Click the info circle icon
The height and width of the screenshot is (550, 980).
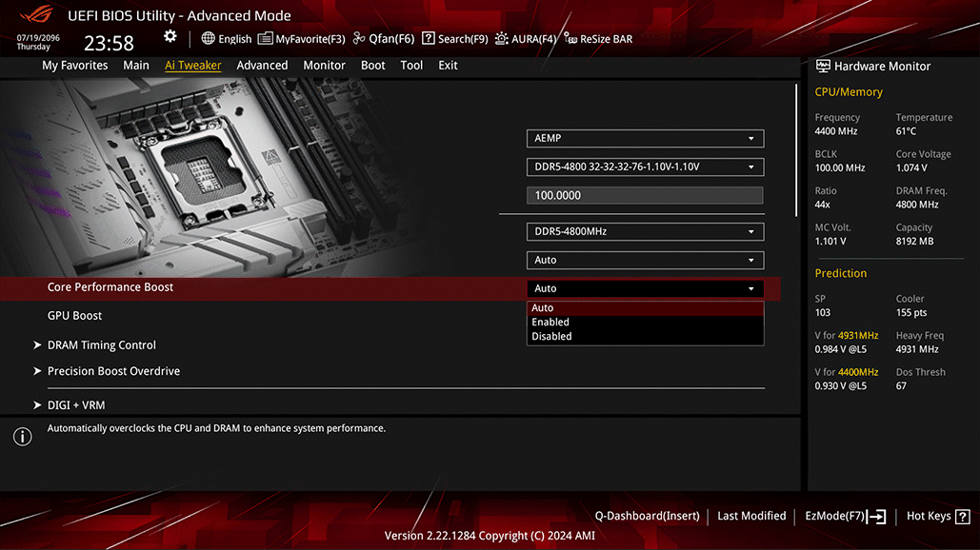tap(23, 437)
